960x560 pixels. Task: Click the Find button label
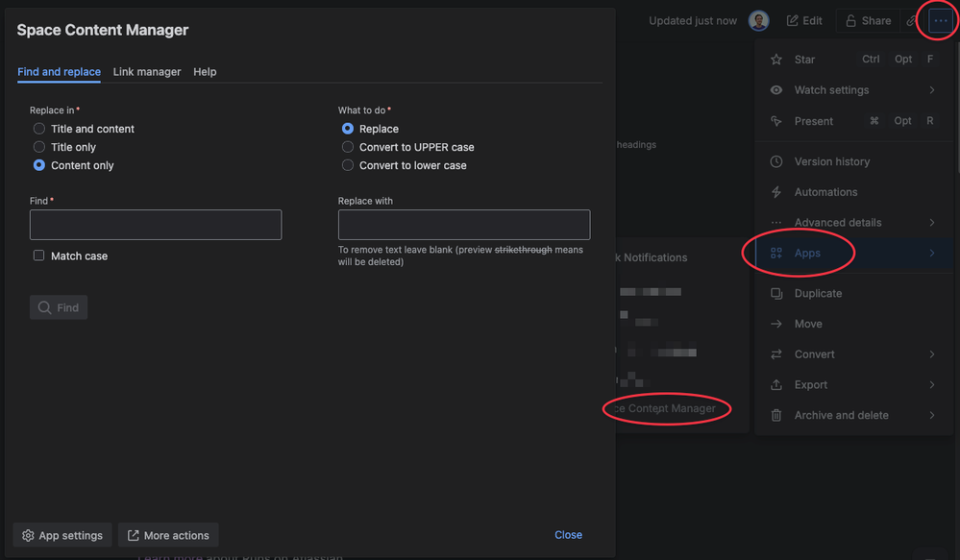click(67, 307)
